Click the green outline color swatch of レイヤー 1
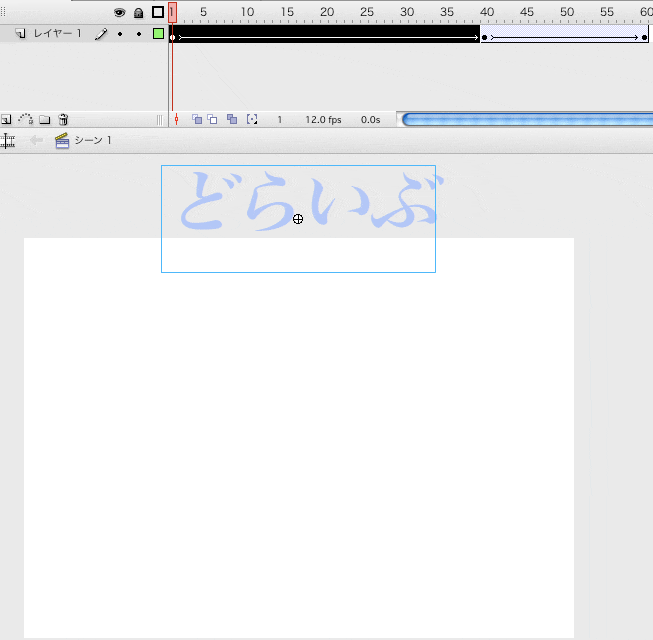The image size is (653, 640). (158, 33)
